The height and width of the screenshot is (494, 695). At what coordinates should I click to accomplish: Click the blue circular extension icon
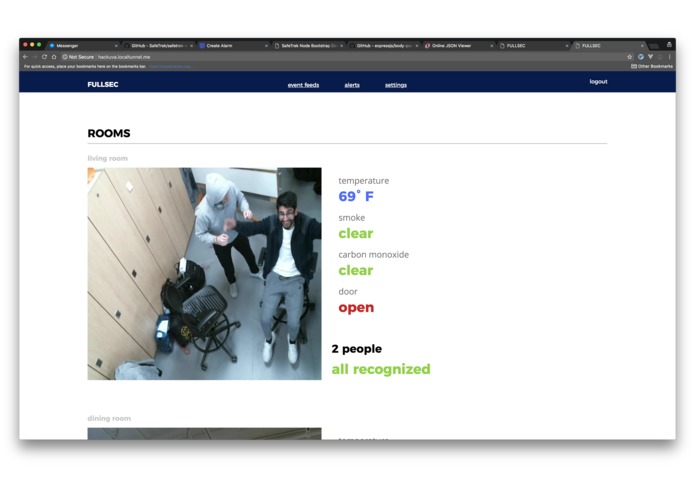point(640,57)
